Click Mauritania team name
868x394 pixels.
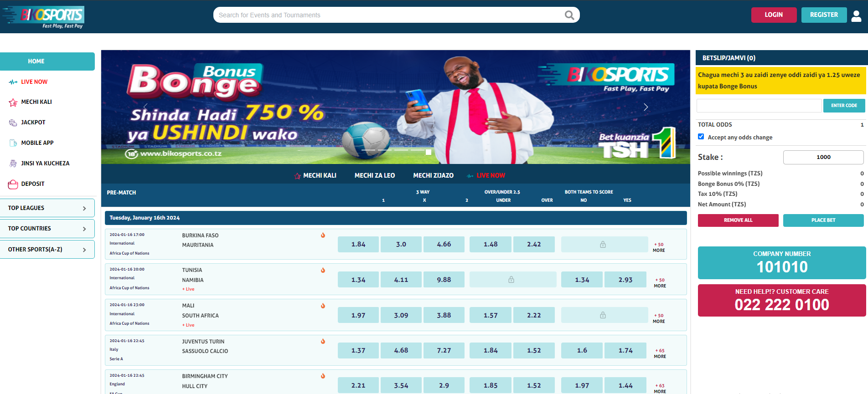coord(198,245)
